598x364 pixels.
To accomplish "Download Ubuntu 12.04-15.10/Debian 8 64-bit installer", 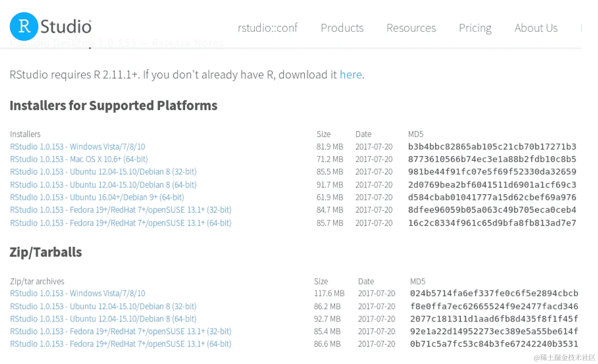I will point(103,185).
